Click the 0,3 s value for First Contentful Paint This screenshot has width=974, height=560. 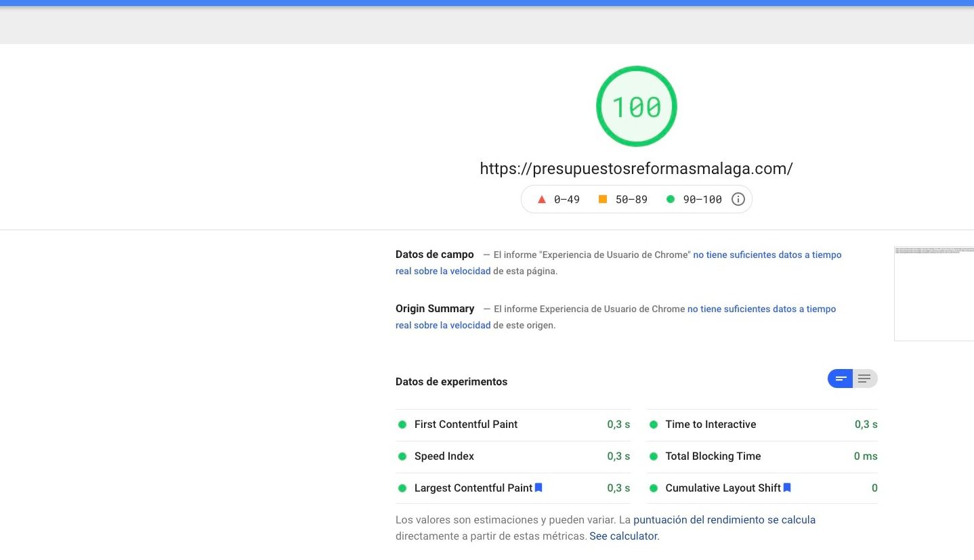[x=618, y=425]
